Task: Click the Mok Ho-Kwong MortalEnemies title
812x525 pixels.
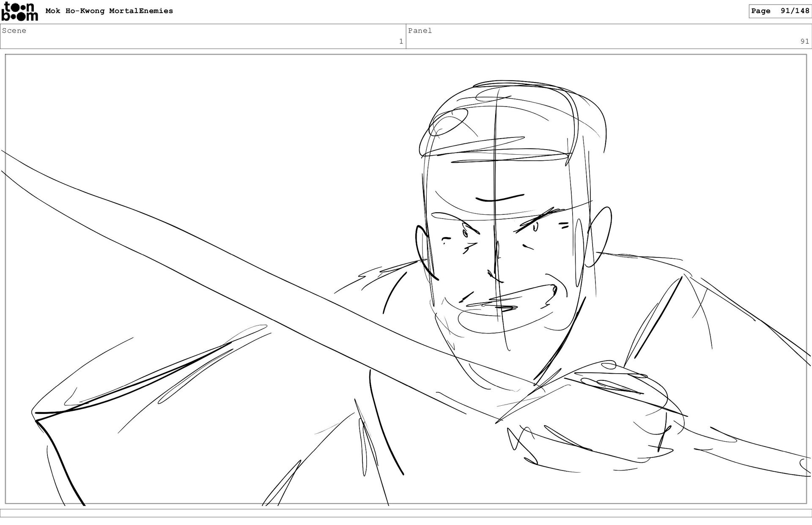Action: click(109, 11)
